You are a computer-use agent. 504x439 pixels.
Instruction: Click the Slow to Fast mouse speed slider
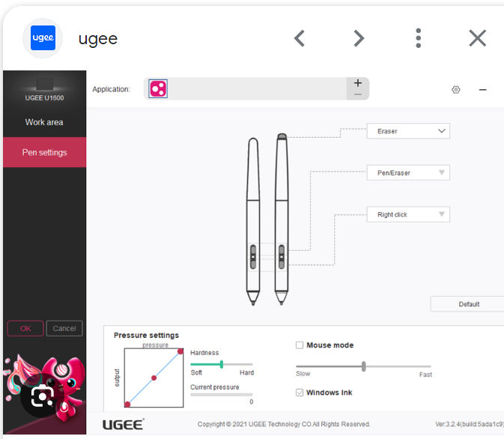click(x=363, y=366)
